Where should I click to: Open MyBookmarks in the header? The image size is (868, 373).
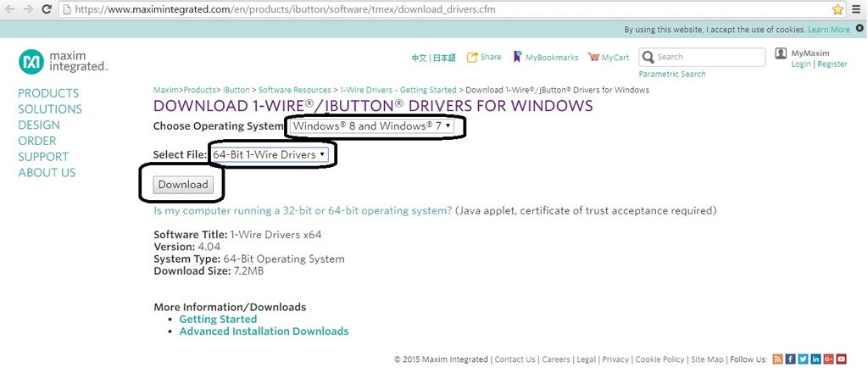[546, 57]
